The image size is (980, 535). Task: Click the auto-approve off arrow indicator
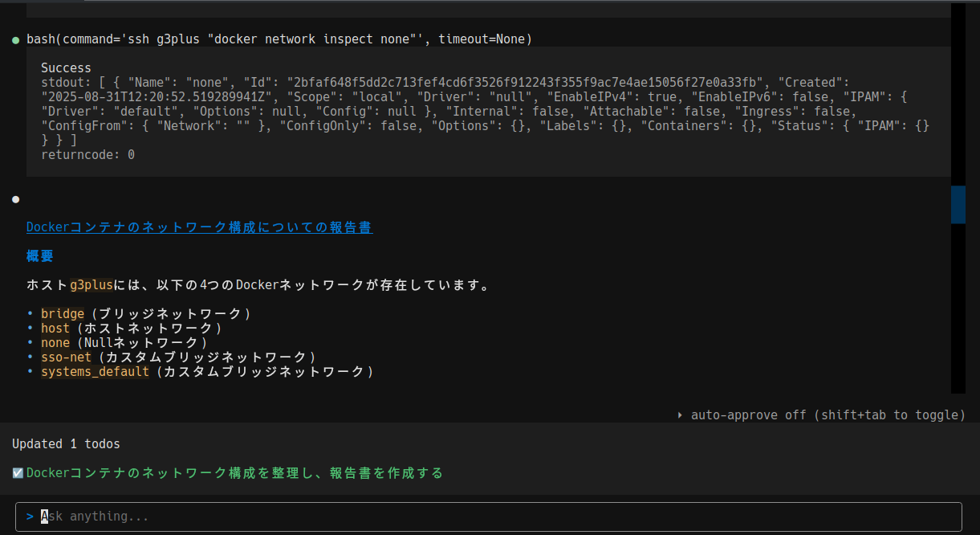click(x=681, y=415)
